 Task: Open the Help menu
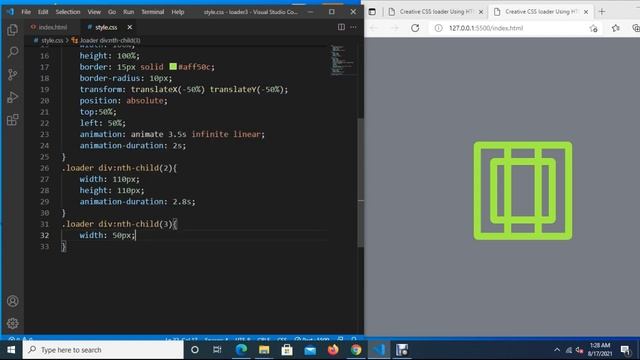(x=178, y=12)
